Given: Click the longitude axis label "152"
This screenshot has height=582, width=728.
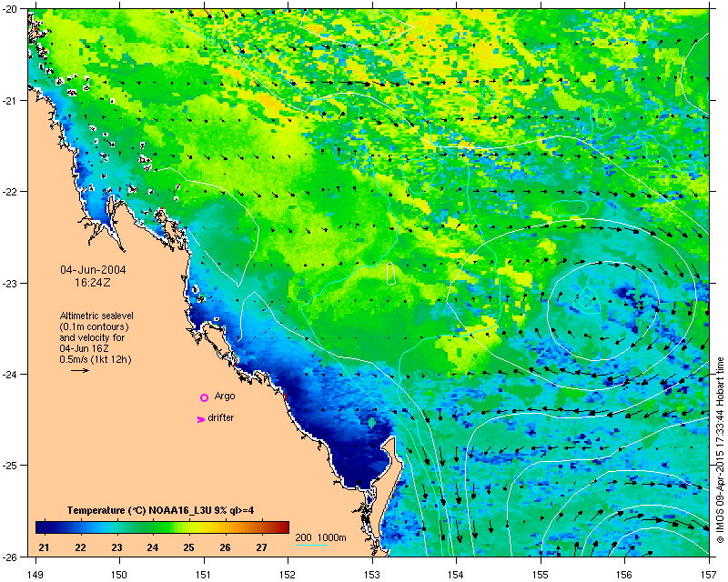Looking at the screenshot, I should pos(288,575).
